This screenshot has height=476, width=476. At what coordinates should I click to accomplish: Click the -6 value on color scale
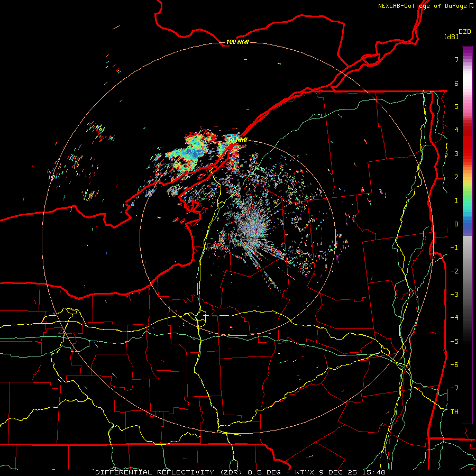click(454, 365)
